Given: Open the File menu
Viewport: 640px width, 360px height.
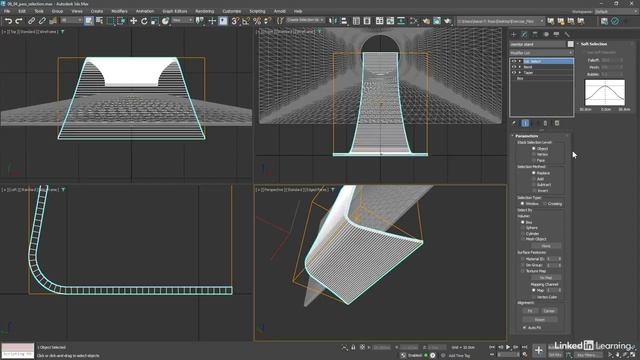Looking at the screenshot, I should pos(7,11).
